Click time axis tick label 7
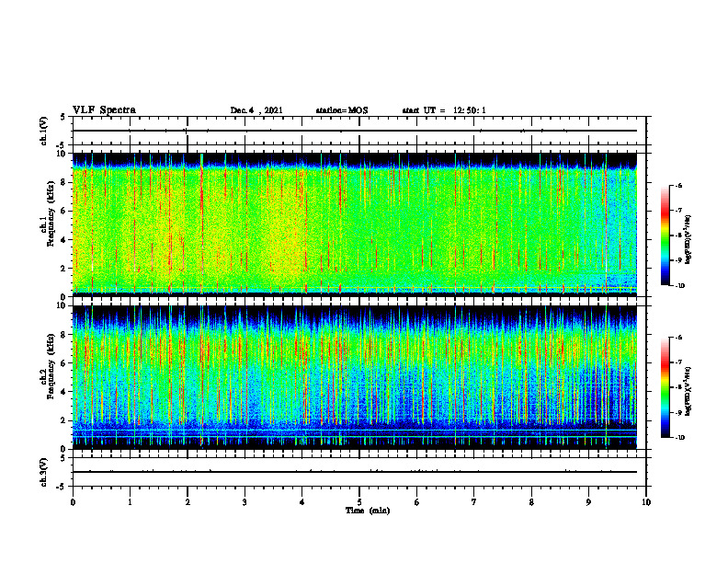 [474, 502]
